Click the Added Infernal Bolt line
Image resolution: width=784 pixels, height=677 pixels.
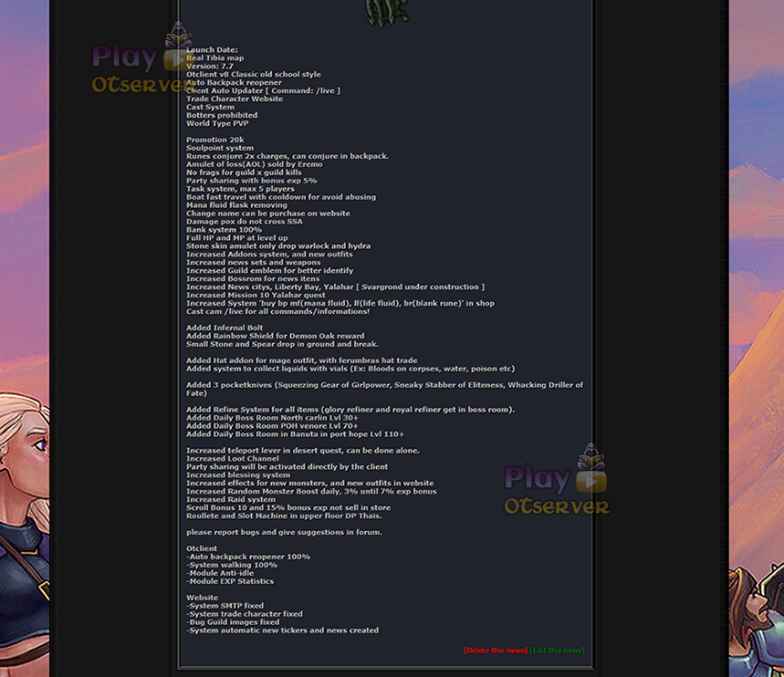coord(225,328)
